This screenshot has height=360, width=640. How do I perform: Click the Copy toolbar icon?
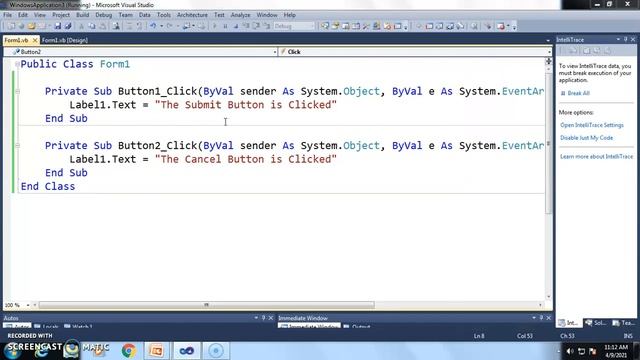pos(92,26)
